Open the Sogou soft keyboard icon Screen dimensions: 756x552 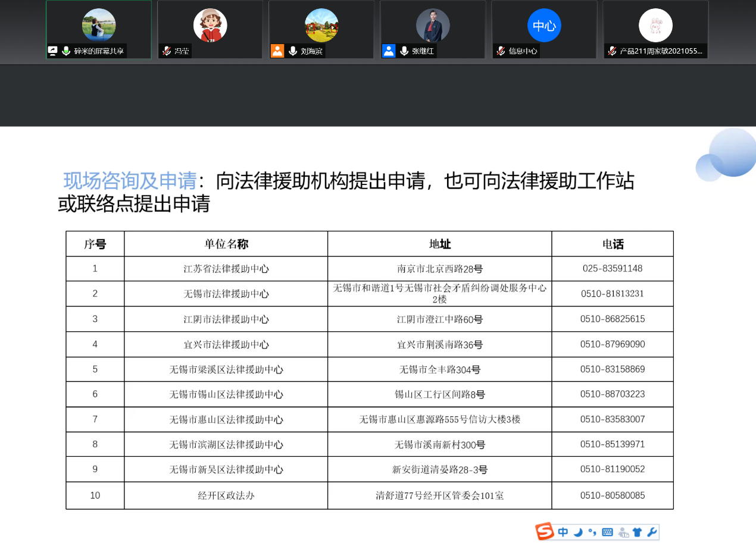tap(607, 532)
